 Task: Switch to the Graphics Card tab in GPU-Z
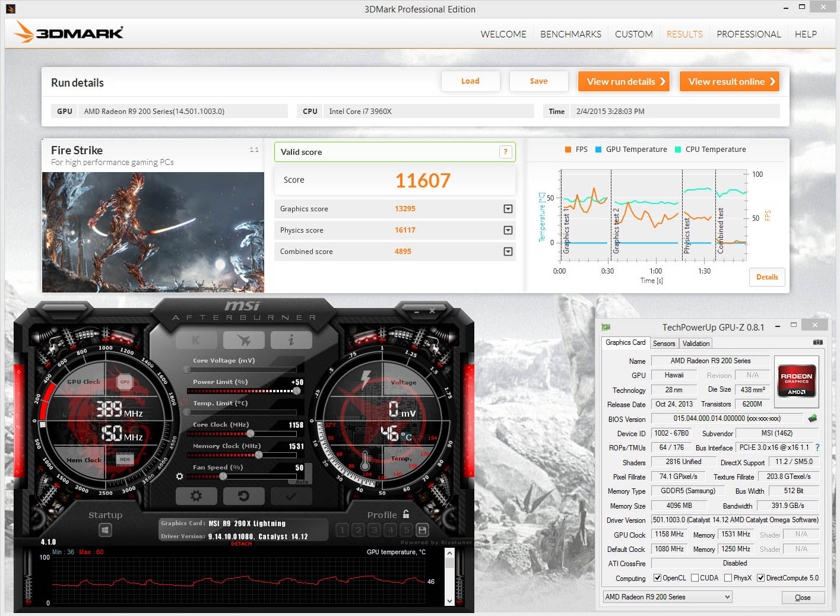[625, 342]
